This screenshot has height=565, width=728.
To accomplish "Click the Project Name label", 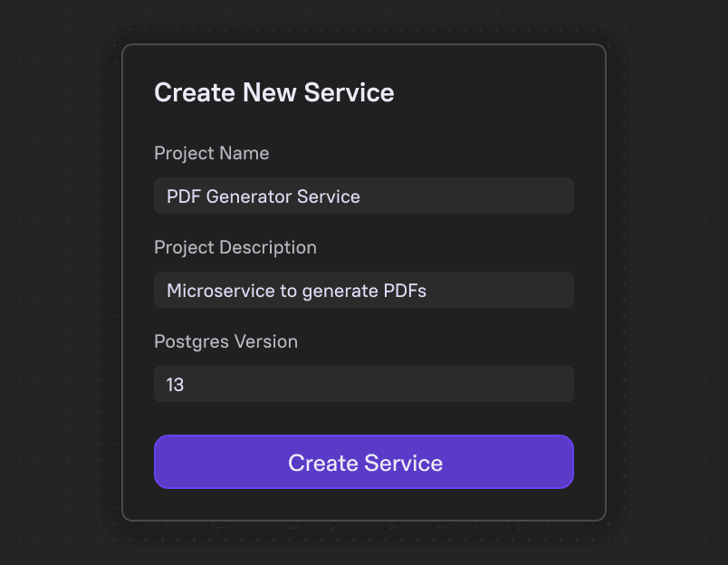I will pos(211,153).
